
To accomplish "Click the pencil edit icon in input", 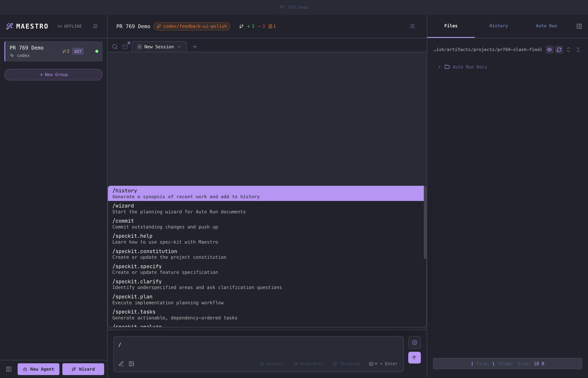I will coord(121,364).
